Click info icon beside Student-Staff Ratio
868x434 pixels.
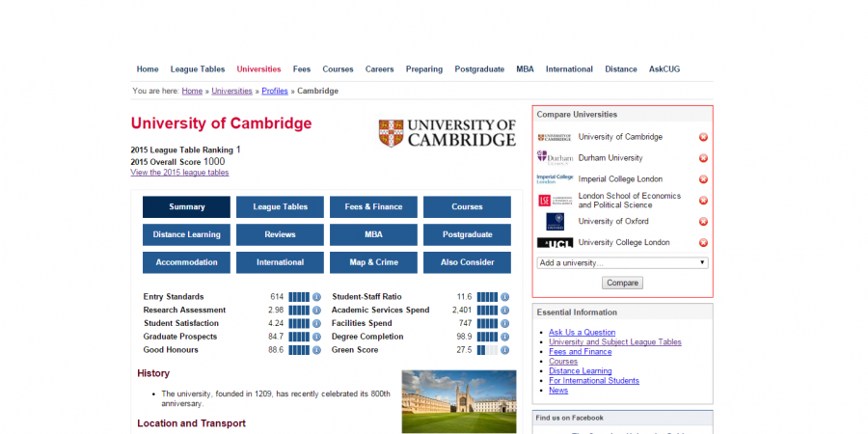pyautogui.click(x=504, y=297)
